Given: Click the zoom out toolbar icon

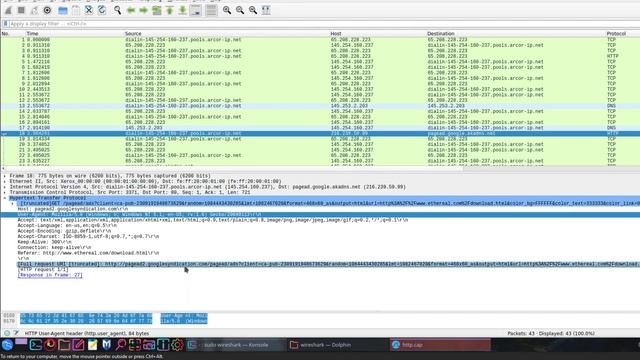Looking at the screenshot, I should pyautogui.click(x=240, y=10).
